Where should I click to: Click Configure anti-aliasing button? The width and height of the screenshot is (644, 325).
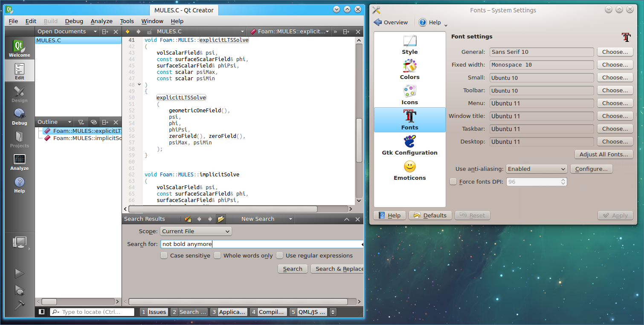592,169
